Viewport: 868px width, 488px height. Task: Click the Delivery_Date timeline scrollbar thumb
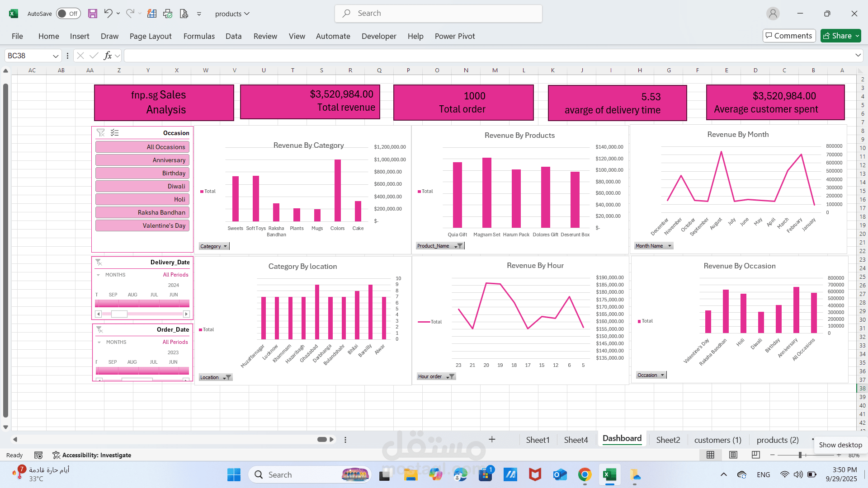119,314
